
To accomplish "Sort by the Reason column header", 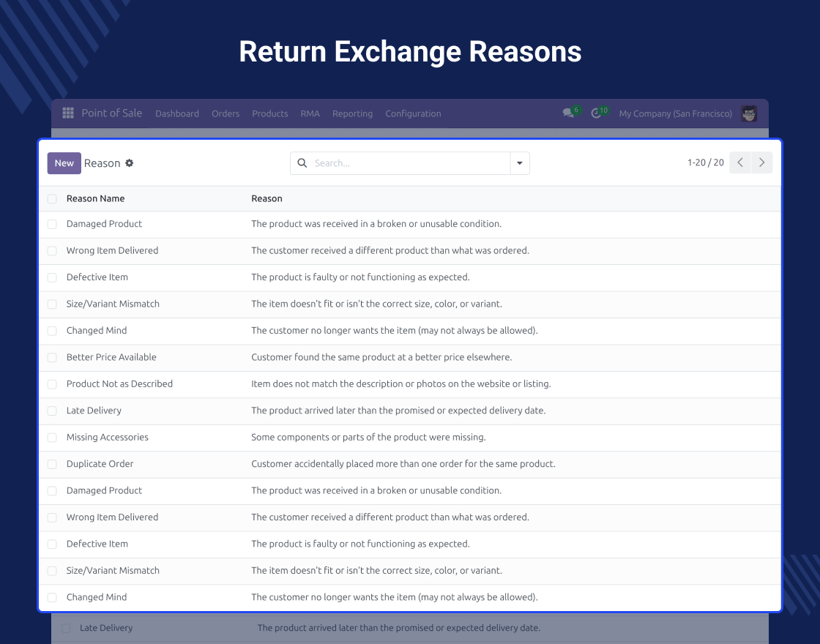I will pos(266,198).
